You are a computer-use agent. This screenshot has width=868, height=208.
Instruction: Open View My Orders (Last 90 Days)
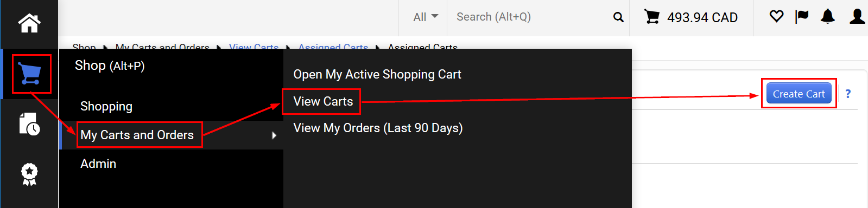pyautogui.click(x=378, y=128)
